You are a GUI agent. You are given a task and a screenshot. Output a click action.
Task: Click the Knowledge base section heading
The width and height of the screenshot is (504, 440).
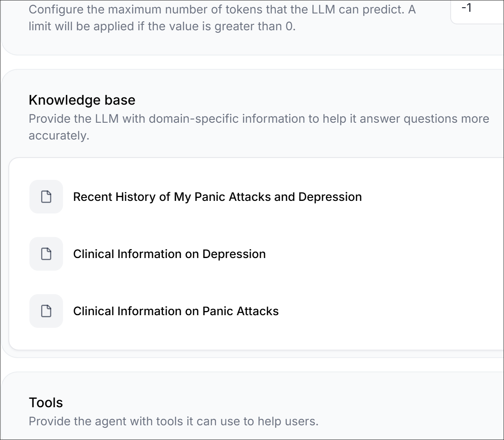click(x=82, y=100)
